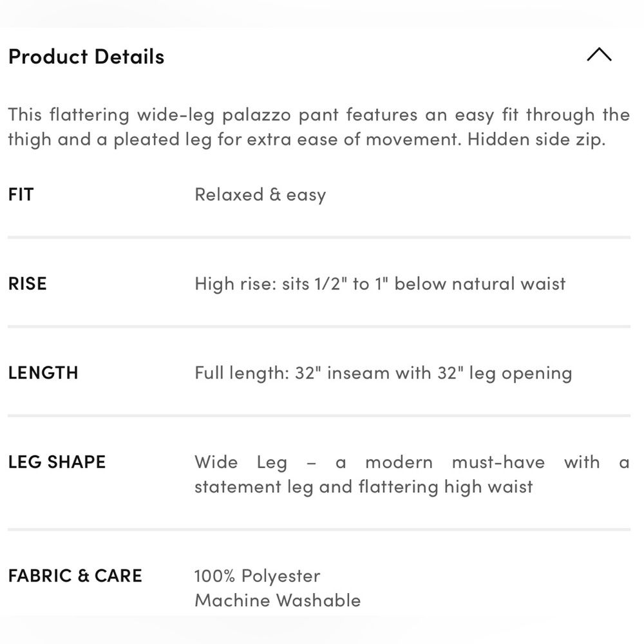Click the statement leg and flattering high waist line
Viewport: 644px width, 644px height.
(363, 487)
